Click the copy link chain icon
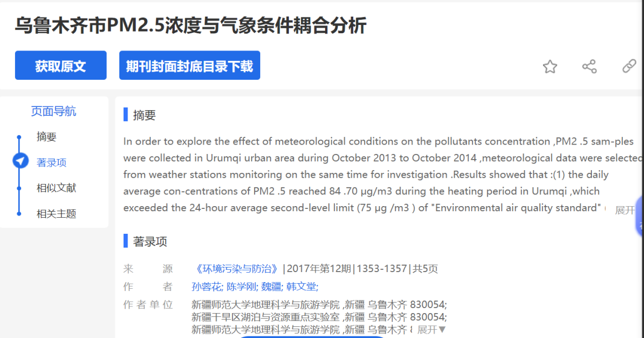The image size is (644, 338). coord(628,66)
